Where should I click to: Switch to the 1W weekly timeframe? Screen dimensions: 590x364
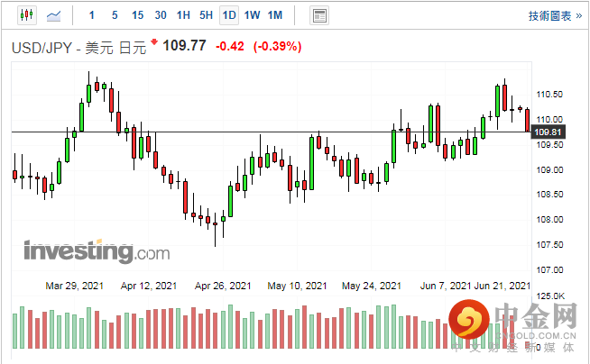(x=252, y=15)
